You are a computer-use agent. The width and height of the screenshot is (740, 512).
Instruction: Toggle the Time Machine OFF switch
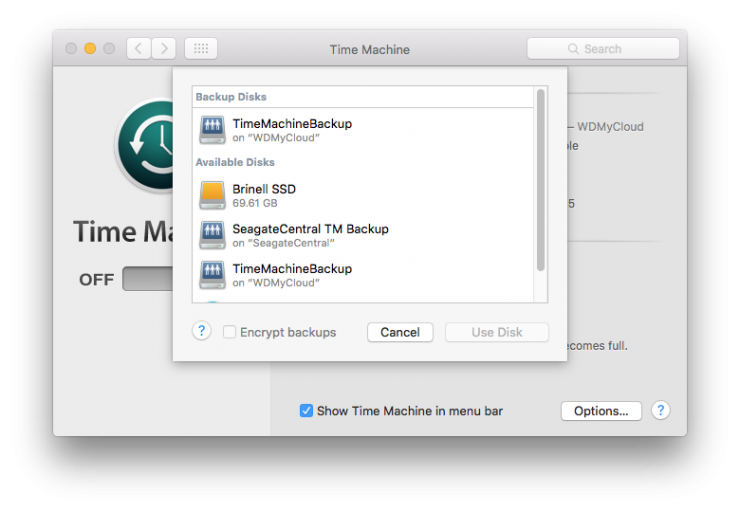pyautogui.click(x=148, y=279)
